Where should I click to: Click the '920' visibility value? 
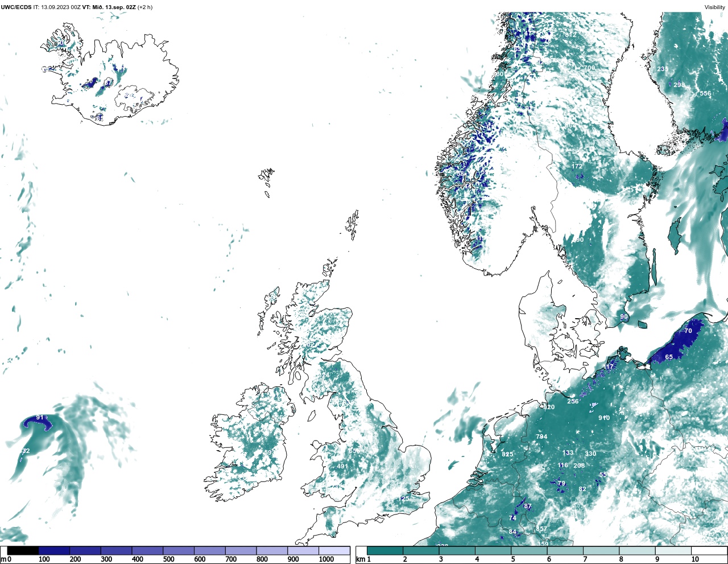pos(549,407)
